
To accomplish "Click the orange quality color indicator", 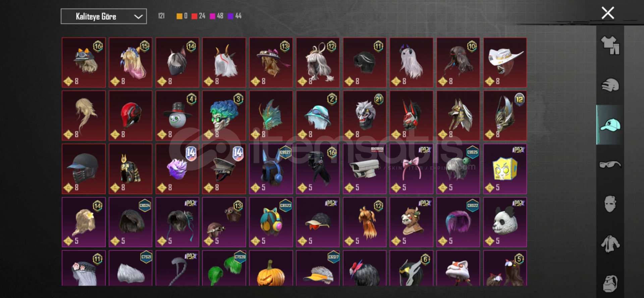I will 179,16.
